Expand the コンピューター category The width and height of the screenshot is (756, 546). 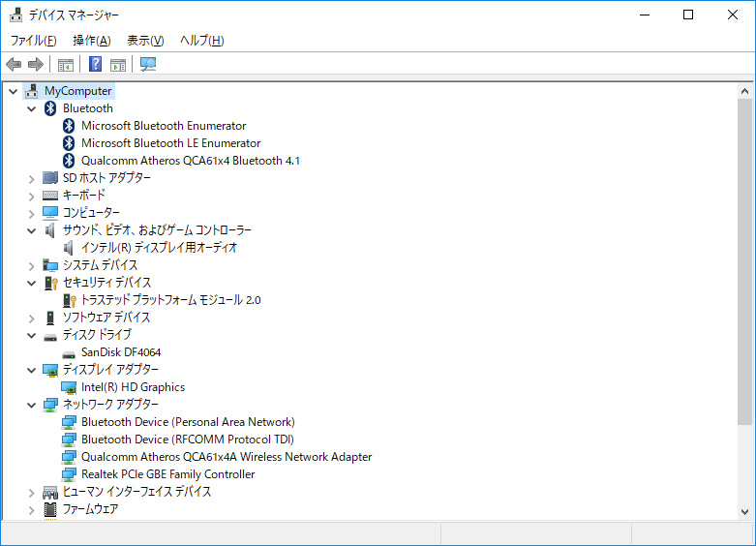tap(32, 214)
